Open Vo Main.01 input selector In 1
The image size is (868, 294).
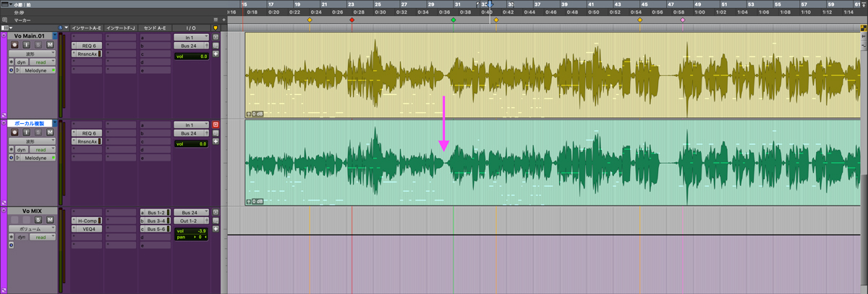tap(191, 37)
